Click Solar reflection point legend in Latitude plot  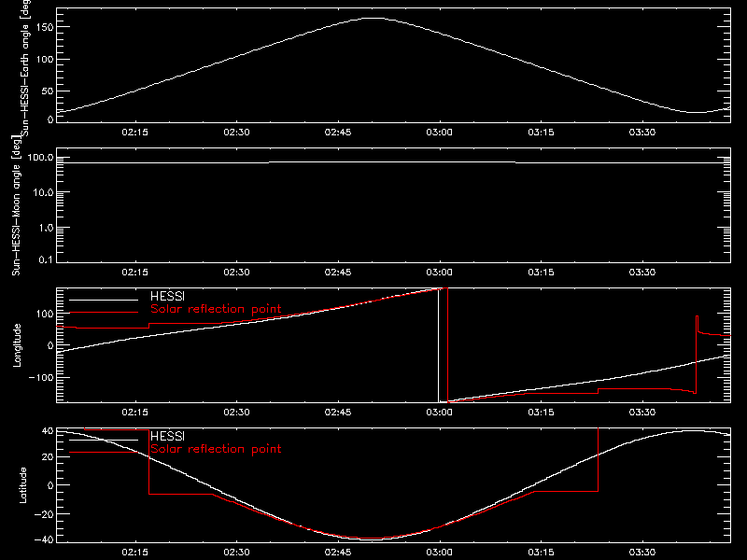(216, 449)
